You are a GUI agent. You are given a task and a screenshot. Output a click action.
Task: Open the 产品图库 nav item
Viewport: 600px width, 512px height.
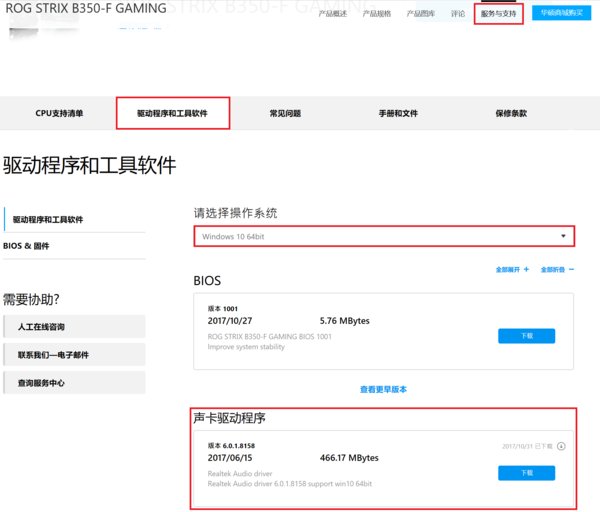click(x=420, y=14)
